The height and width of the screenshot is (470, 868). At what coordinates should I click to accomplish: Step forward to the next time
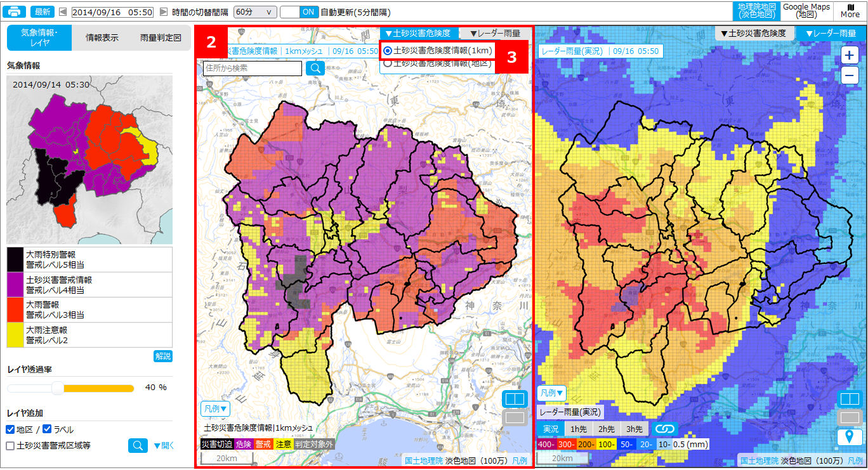164,12
